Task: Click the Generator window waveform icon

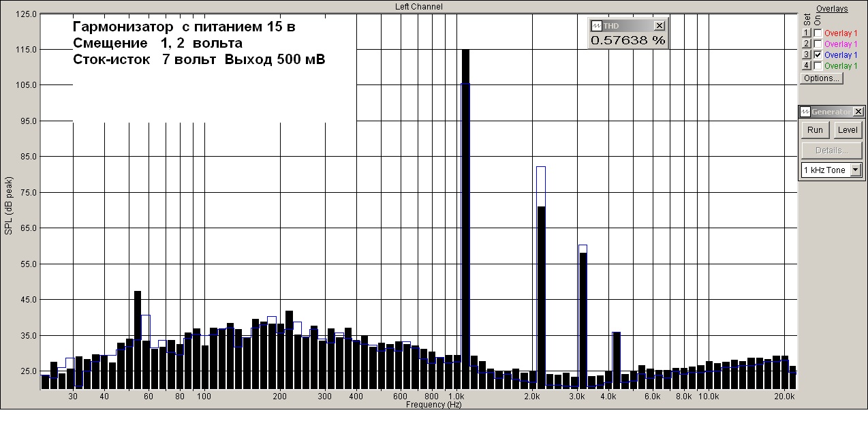Action: coord(805,112)
